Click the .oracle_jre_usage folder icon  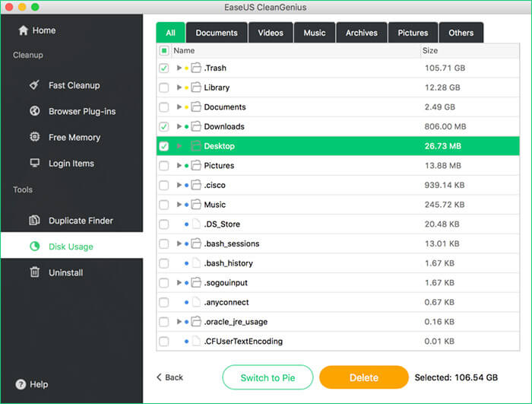pyautogui.click(x=196, y=322)
